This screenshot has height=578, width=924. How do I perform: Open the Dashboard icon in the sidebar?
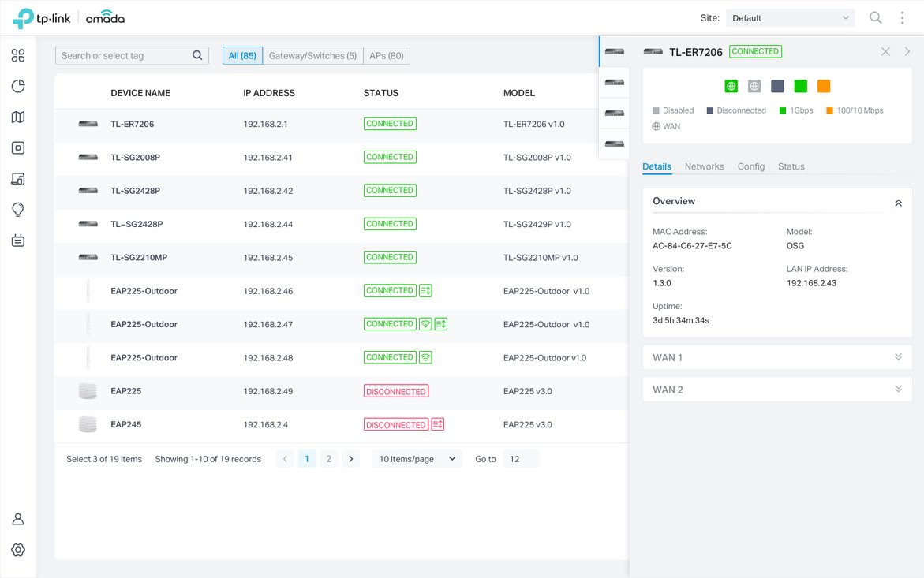(18, 55)
